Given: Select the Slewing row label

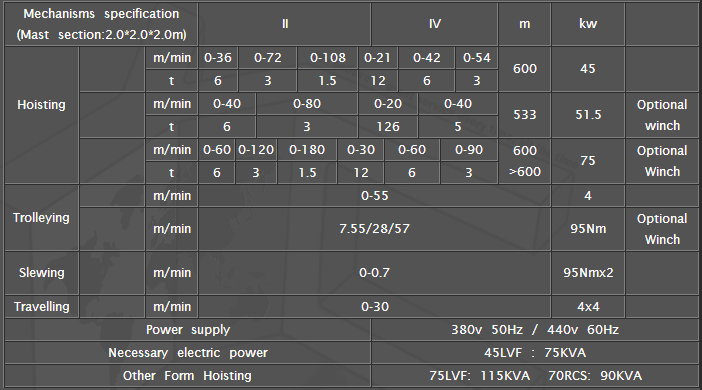Looking at the screenshot, I should (x=42, y=273).
